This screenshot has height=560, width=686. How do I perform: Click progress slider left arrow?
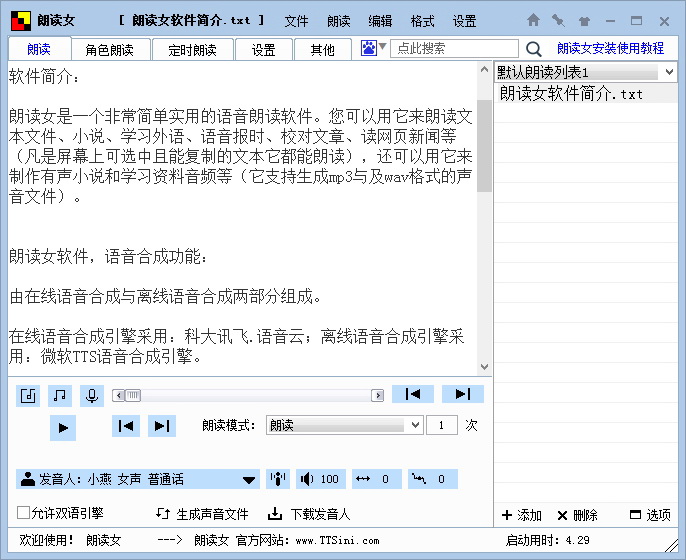tap(118, 396)
